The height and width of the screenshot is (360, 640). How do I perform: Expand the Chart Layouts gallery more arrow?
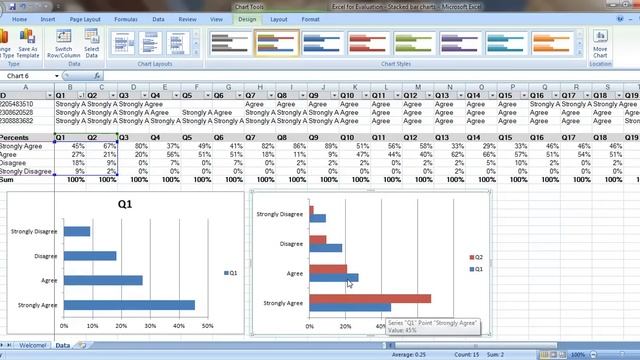click(196, 52)
